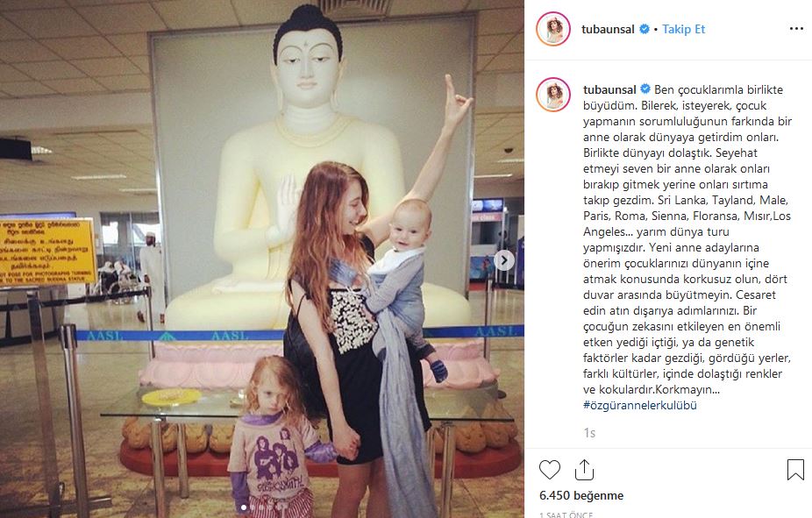Click the caption text beginning with Ben çocuklarımla
The height and width of the screenshot is (518, 812).
tap(687, 239)
